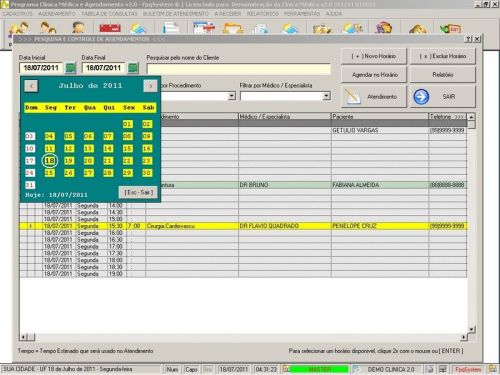Select the Cirurgia Cardiovascu procedure cell
The width and height of the screenshot is (500, 375).
coord(192,226)
